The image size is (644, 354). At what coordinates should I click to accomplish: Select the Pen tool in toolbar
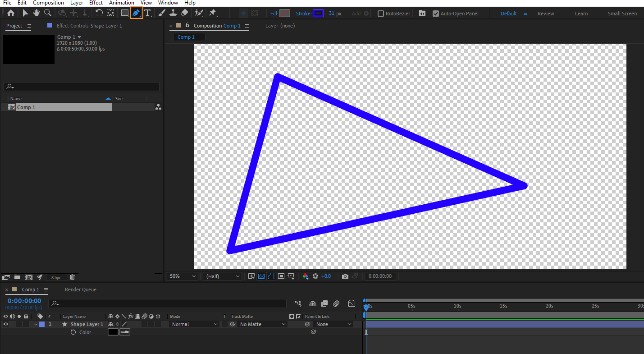136,13
